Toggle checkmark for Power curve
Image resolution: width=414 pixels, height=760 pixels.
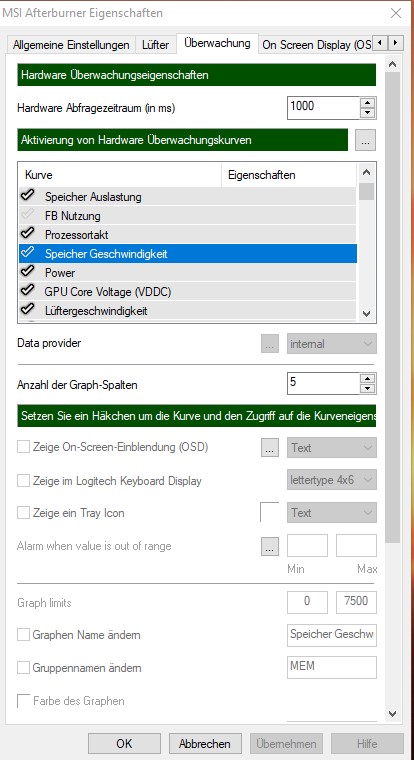[28, 271]
